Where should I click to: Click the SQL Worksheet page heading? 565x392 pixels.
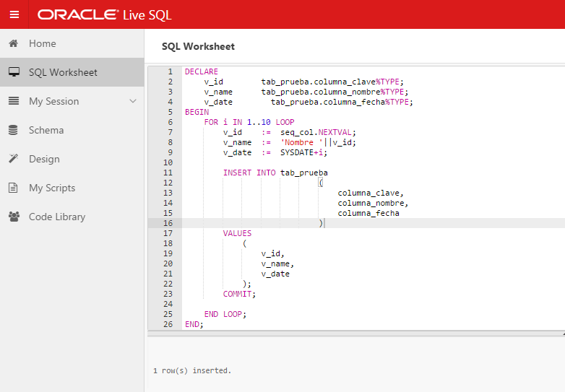click(198, 46)
